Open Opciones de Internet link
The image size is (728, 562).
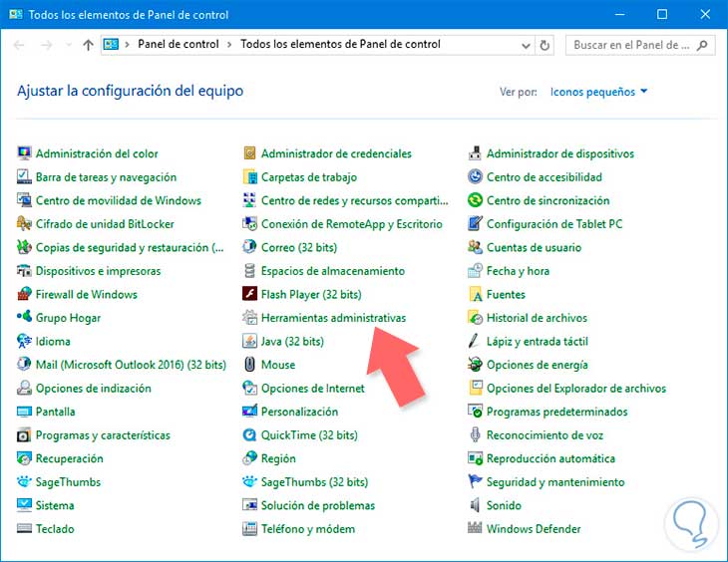point(313,389)
